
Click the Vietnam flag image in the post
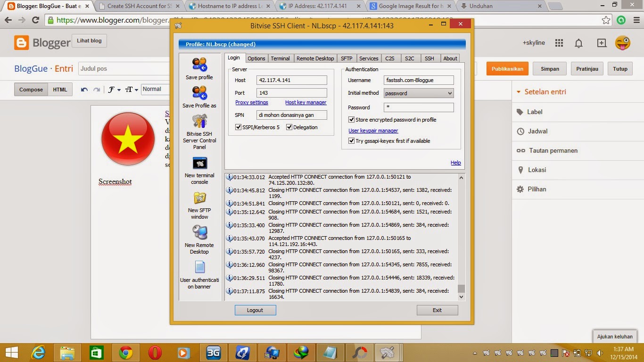pos(128,139)
